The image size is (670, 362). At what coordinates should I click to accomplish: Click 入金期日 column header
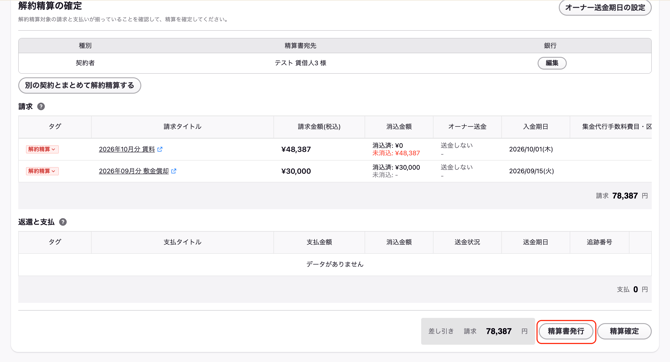point(535,127)
